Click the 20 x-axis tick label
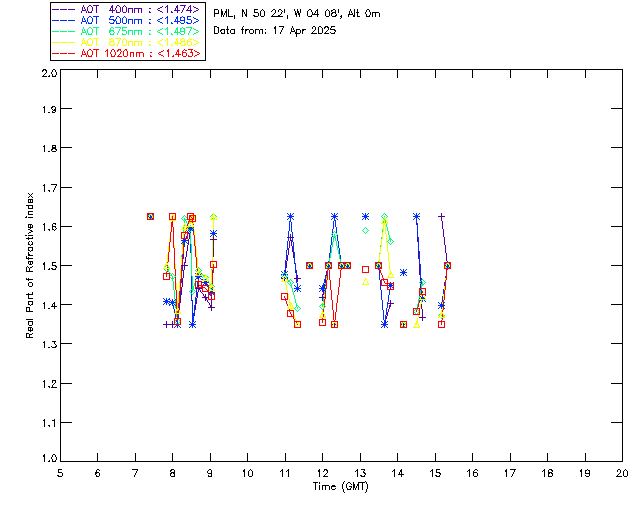The image size is (640, 512). [622, 473]
